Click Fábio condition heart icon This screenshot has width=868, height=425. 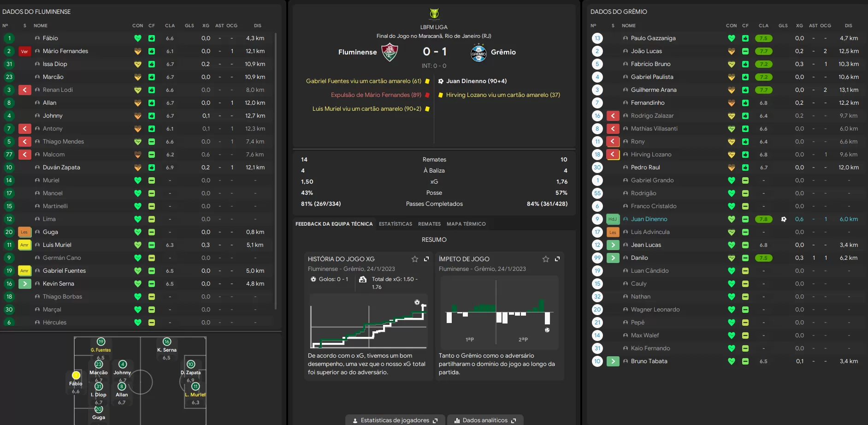[x=137, y=38]
